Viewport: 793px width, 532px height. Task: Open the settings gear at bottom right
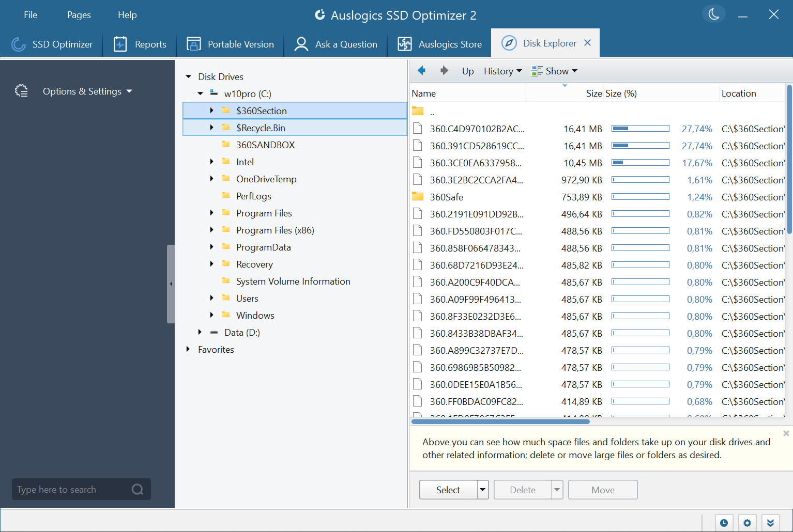click(x=747, y=523)
